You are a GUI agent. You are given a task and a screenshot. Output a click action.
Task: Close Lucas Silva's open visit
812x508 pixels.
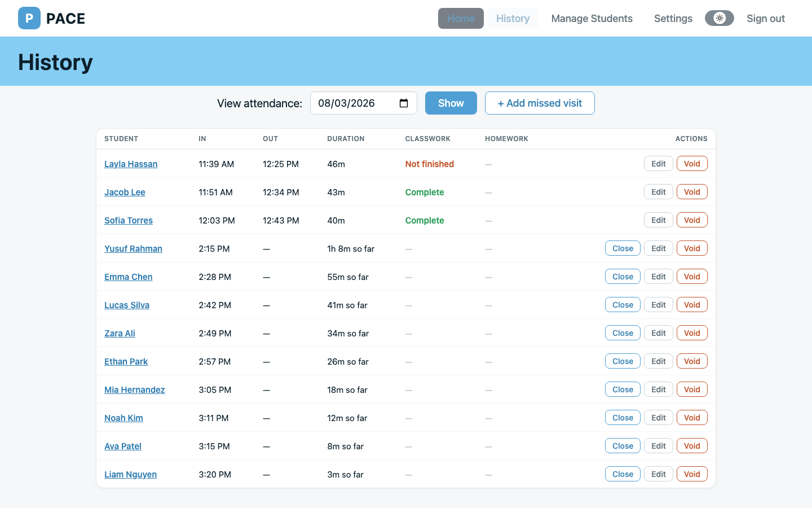coord(623,305)
